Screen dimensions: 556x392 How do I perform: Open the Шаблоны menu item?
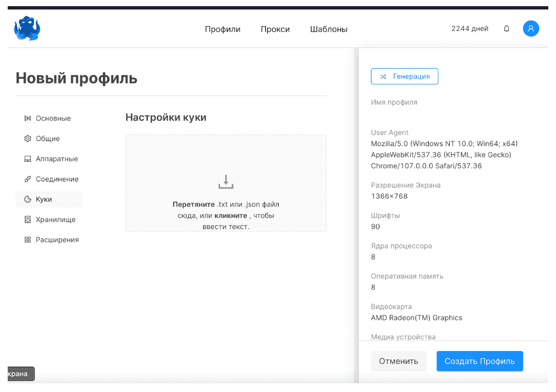point(329,29)
